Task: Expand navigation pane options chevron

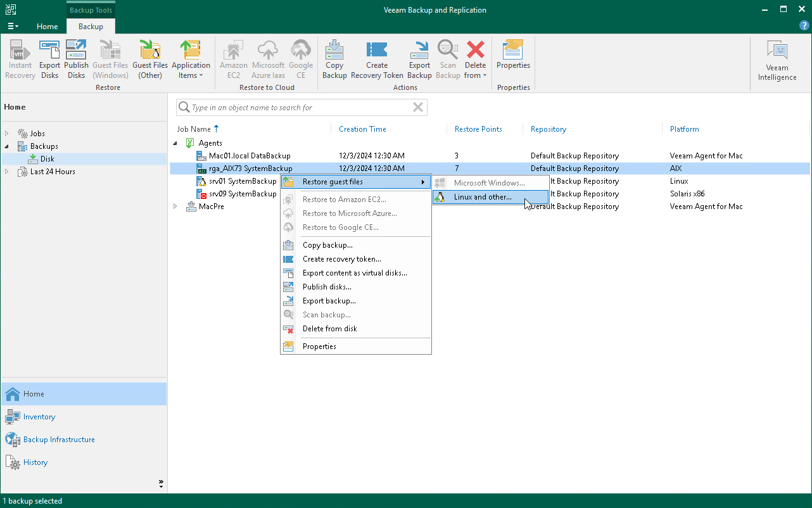Action: pos(161,484)
